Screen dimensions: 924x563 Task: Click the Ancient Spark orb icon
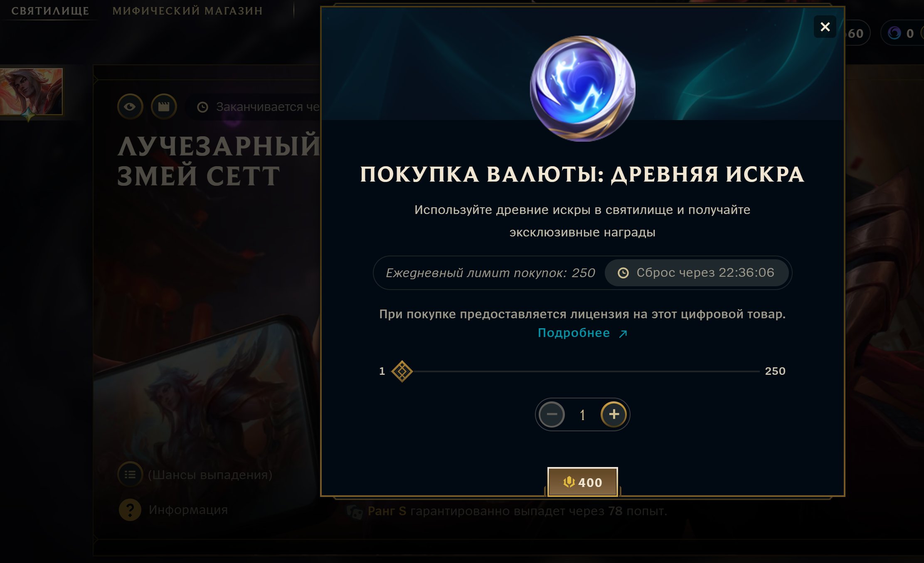[582, 89]
